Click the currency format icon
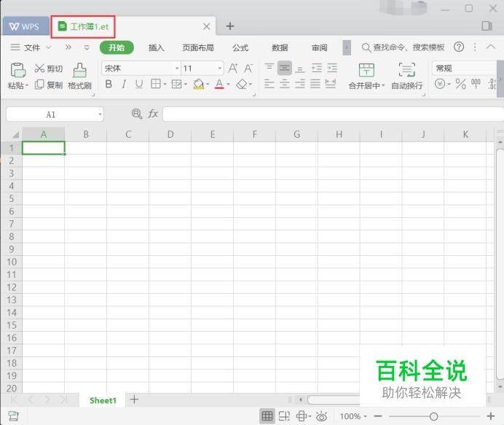This screenshot has height=425, width=504. tap(440, 85)
